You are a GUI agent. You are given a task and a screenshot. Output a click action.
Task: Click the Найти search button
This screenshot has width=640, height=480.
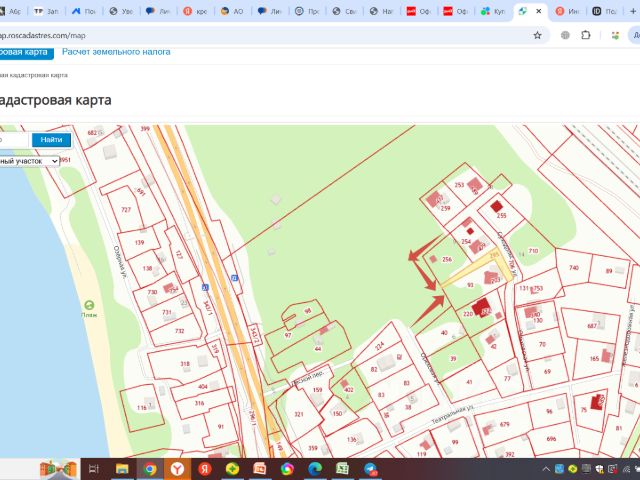51,140
